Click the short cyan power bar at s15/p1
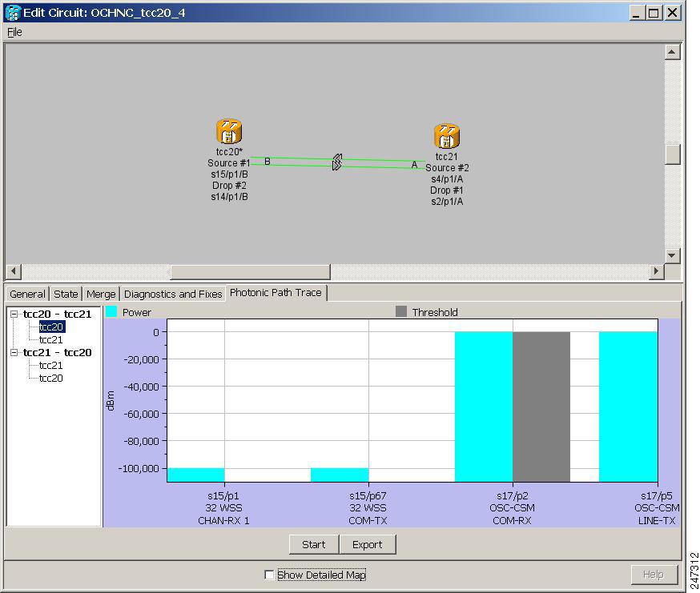The height and width of the screenshot is (593, 700). 196,475
